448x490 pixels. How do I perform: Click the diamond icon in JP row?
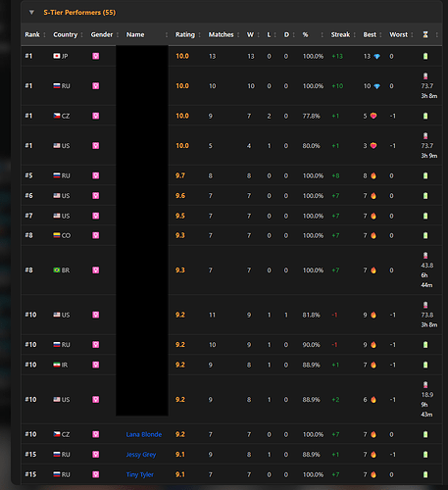pyautogui.click(x=376, y=56)
